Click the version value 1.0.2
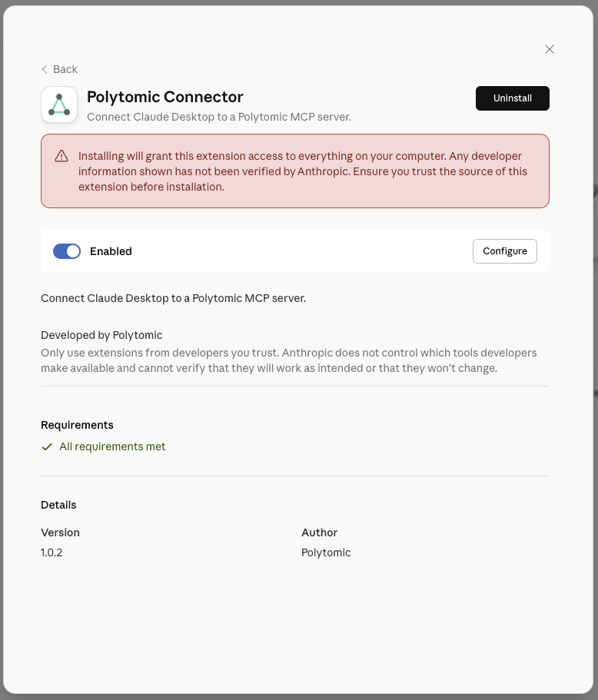The width and height of the screenshot is (598, 700). pos(51,552)
